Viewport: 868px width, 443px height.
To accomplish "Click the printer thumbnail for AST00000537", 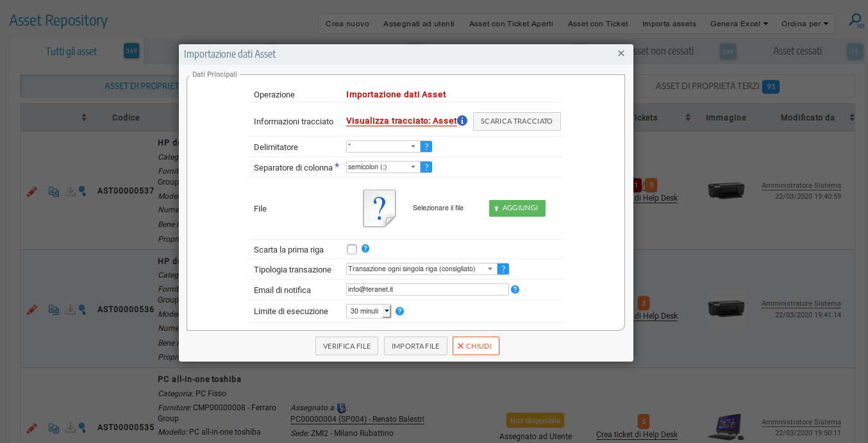I will 726,190.
